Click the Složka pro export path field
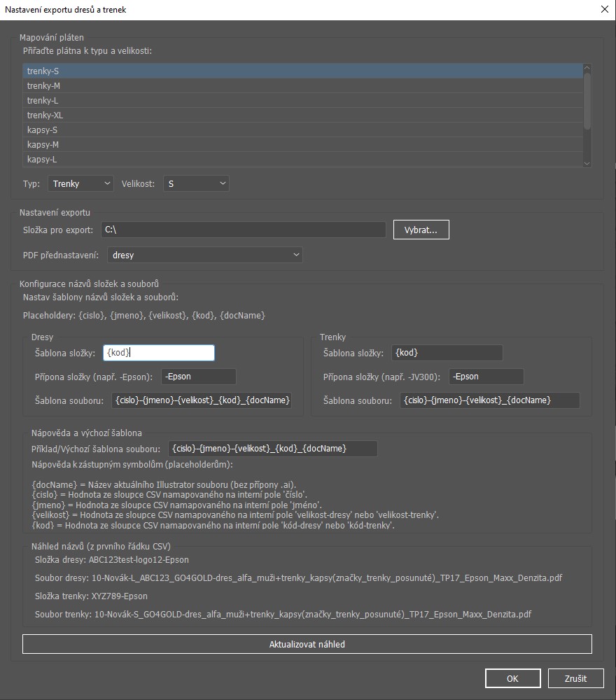This screenshot has height=700, width=616. (x=242, y=230)
